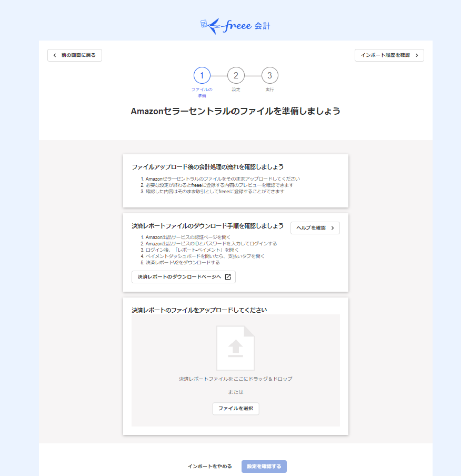
Task: Click heading 決済レポートのファイルをアップロードしてください
Action: pyautogui.click(x=199, y=310)
